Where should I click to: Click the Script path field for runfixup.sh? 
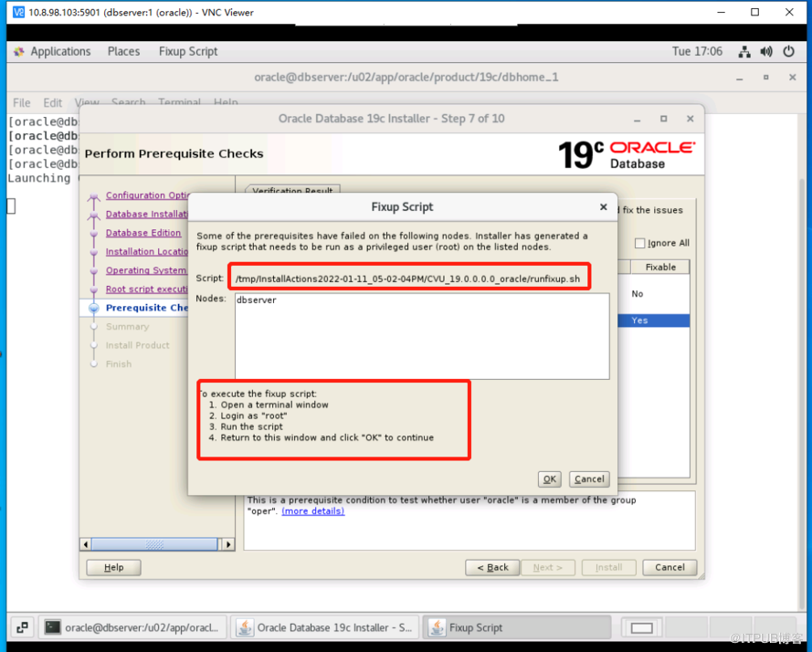point(408,279)
